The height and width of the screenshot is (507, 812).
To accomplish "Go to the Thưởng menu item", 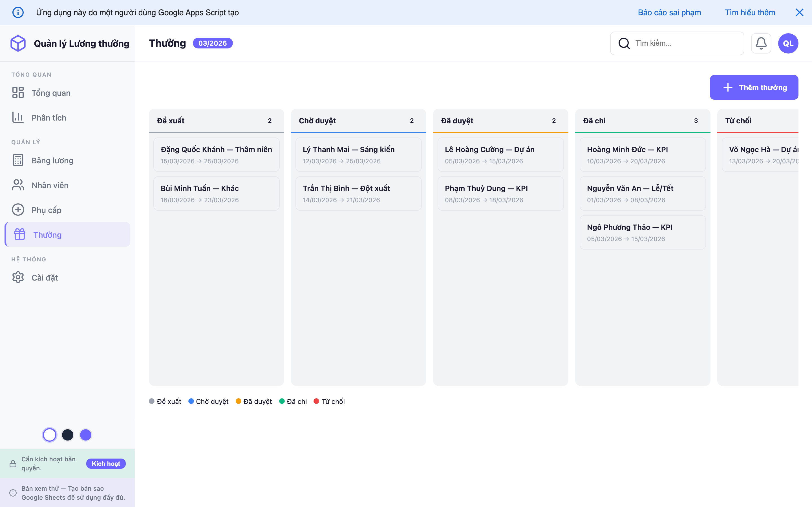I will click(x=47, y=235).
